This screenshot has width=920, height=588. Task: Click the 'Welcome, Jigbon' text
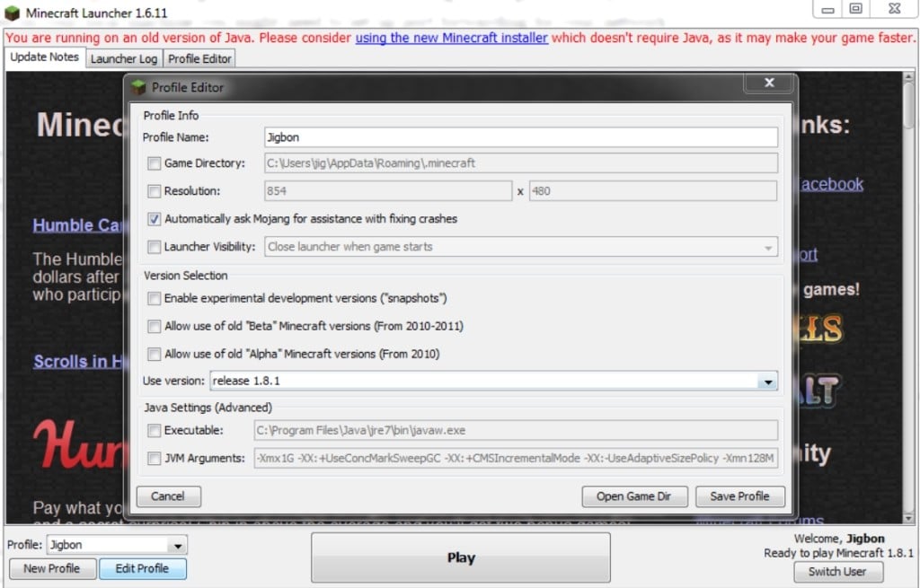(x=839, y=539)
